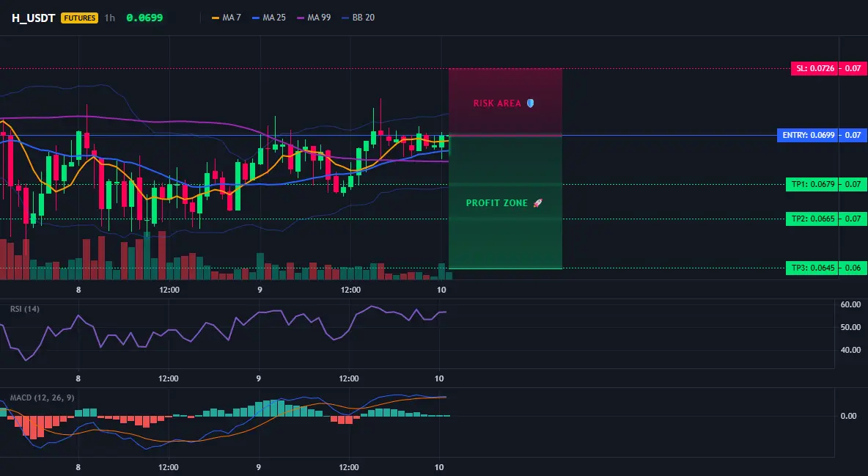Click the 10 date marker under RSI panel
Screen dimensions: 868x476
(439, 378)
